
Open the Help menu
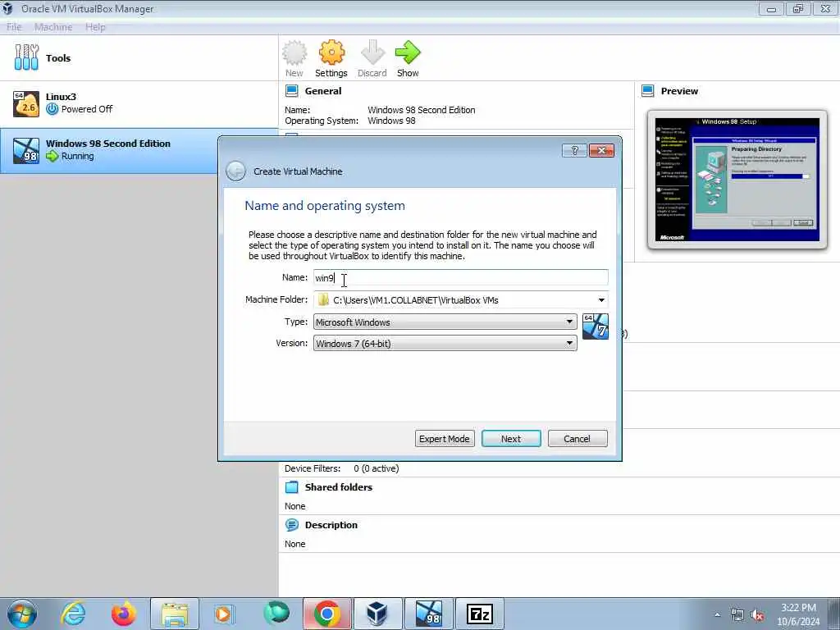(x=95, y=27)
